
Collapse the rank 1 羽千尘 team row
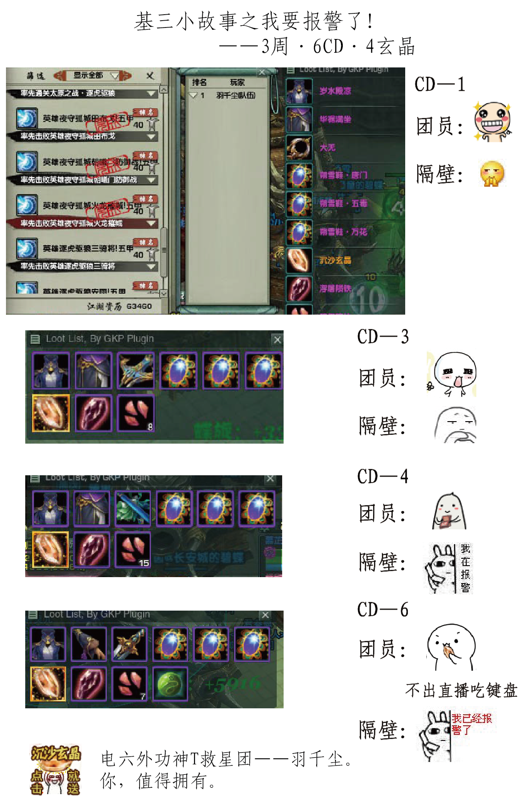[194, 96]
